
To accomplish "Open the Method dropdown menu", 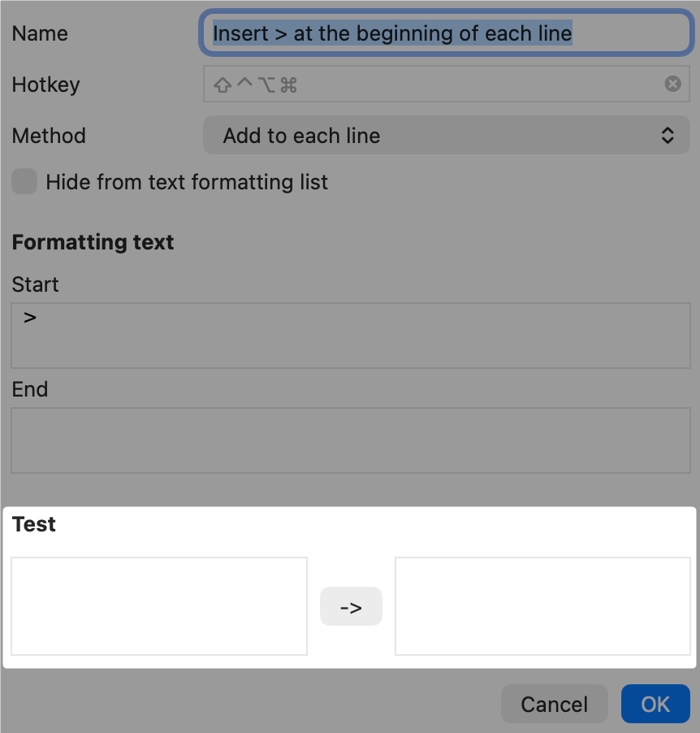I will pyautogui.click(x=447, y=135).
